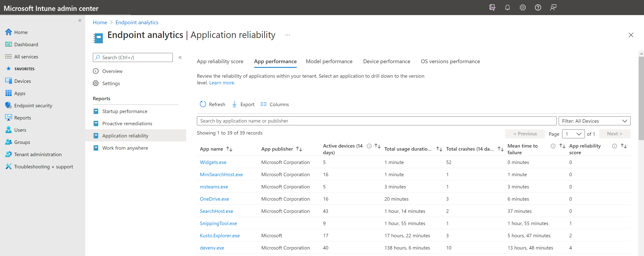Show Mean time to failure info
This screenshot has height=256, width=644.
[x=553, y=146]
